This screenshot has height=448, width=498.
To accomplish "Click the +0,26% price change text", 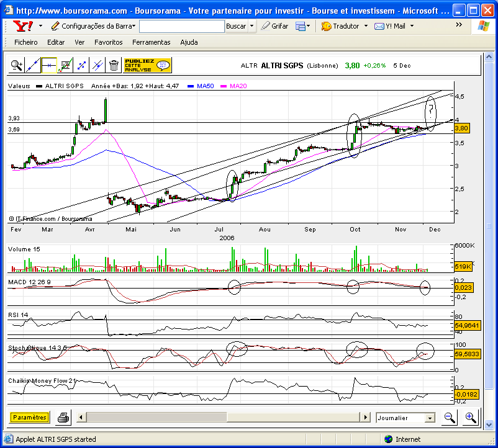I will tap(374, 66).
